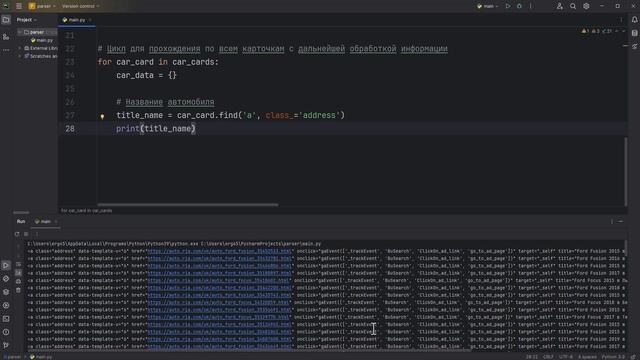640x360 pixels.
Task: Open the hamburger main menu
Action: pos(19,6)
